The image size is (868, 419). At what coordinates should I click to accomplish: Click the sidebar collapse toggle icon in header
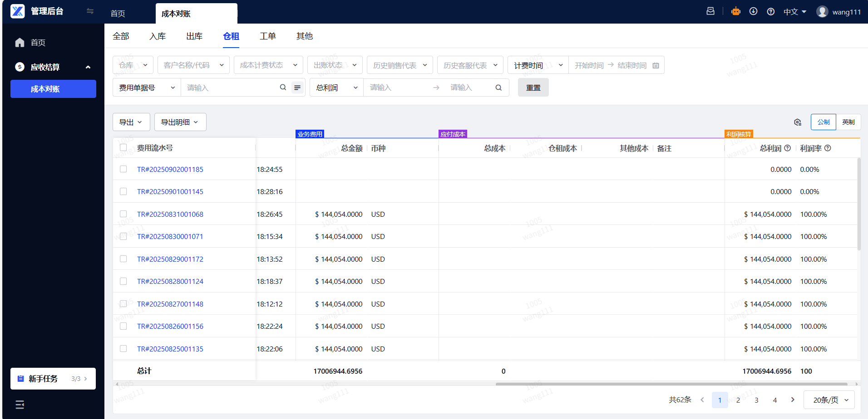tap(90, 11)
